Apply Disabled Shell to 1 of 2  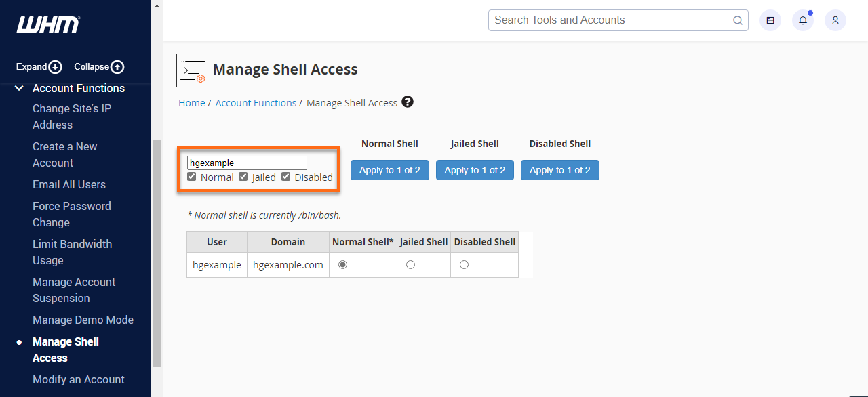(x=559, y=170)
